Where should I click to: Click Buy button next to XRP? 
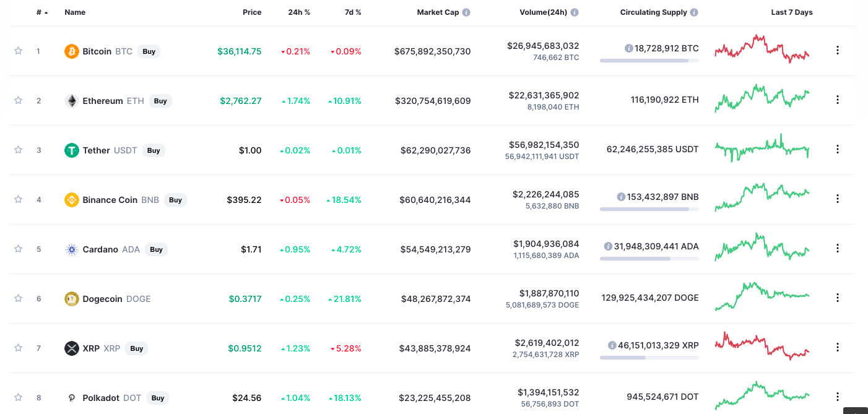[137, 348]
